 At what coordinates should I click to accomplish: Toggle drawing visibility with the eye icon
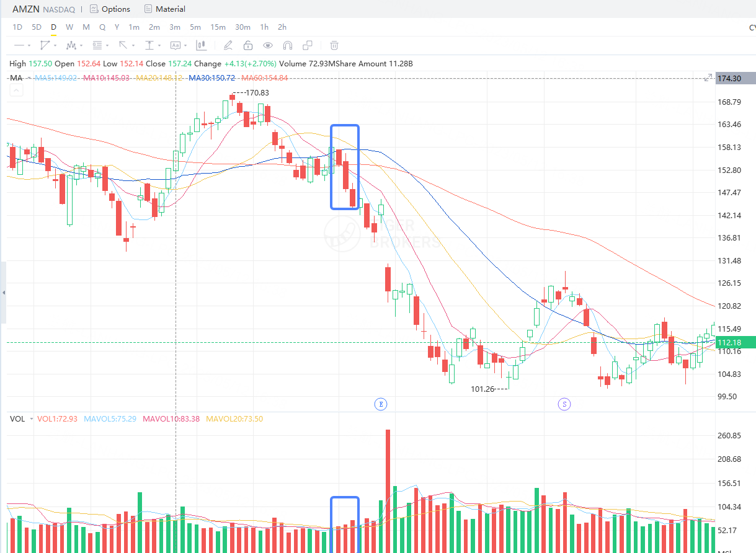268,45
